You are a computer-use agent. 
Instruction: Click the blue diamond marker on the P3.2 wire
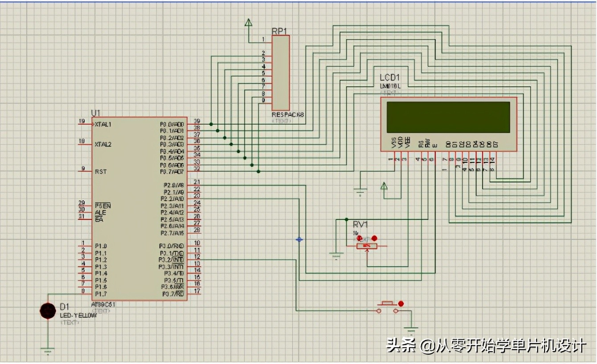[299, 240]
